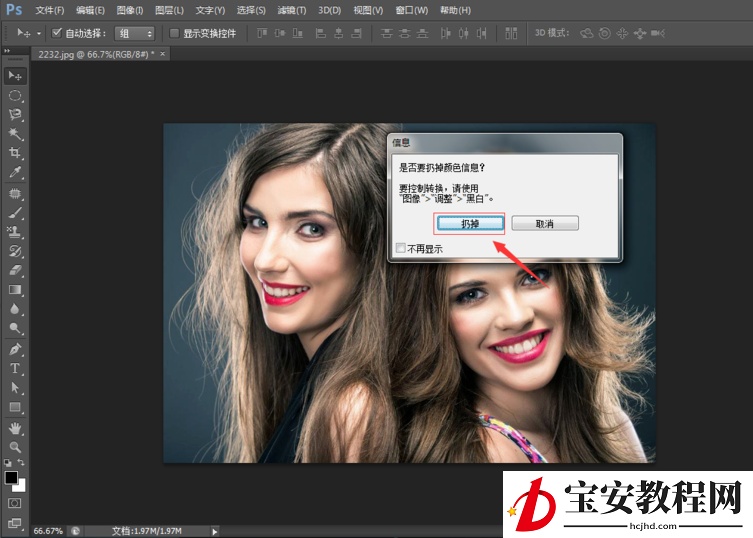Viewport: 753px width, 538px height.
Task: Align left edges in options bar
Action: pos(321,33)
